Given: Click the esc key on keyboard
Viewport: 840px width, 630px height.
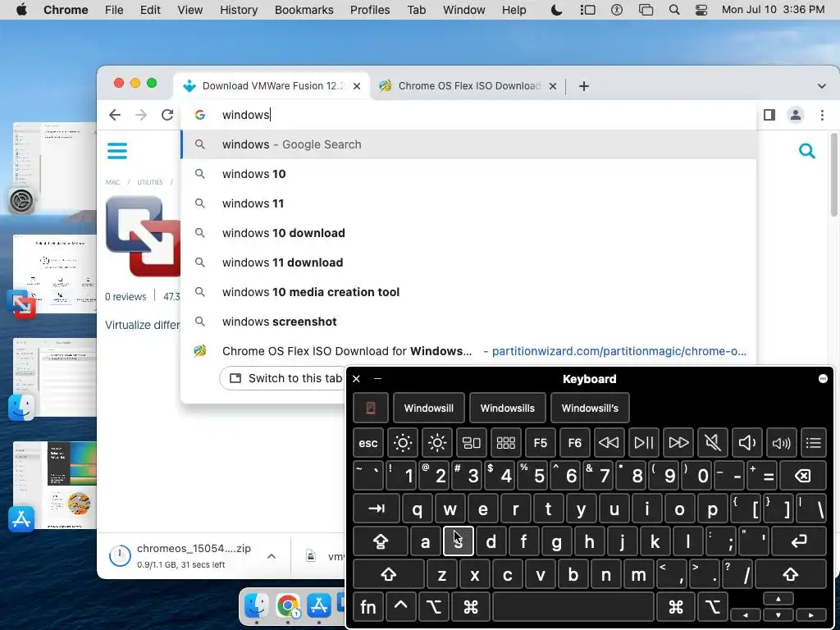Looking at the screenshot, I should (368, 443).
